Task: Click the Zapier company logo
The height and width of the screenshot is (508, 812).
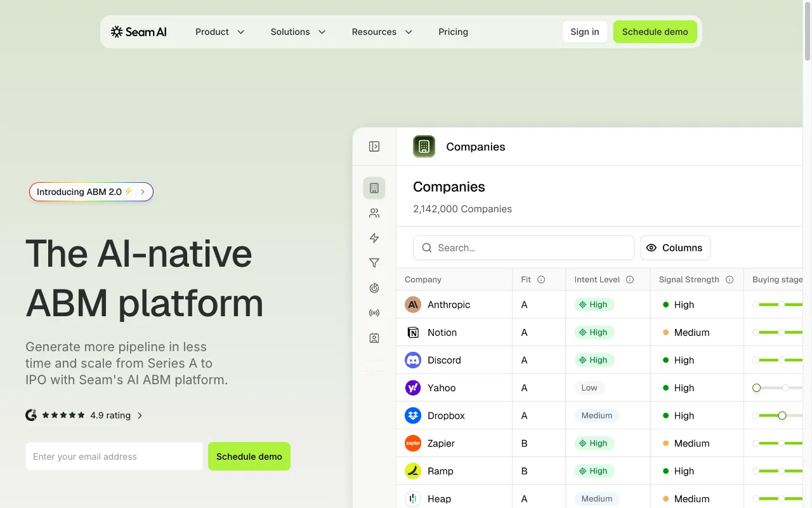Action: 413,443
